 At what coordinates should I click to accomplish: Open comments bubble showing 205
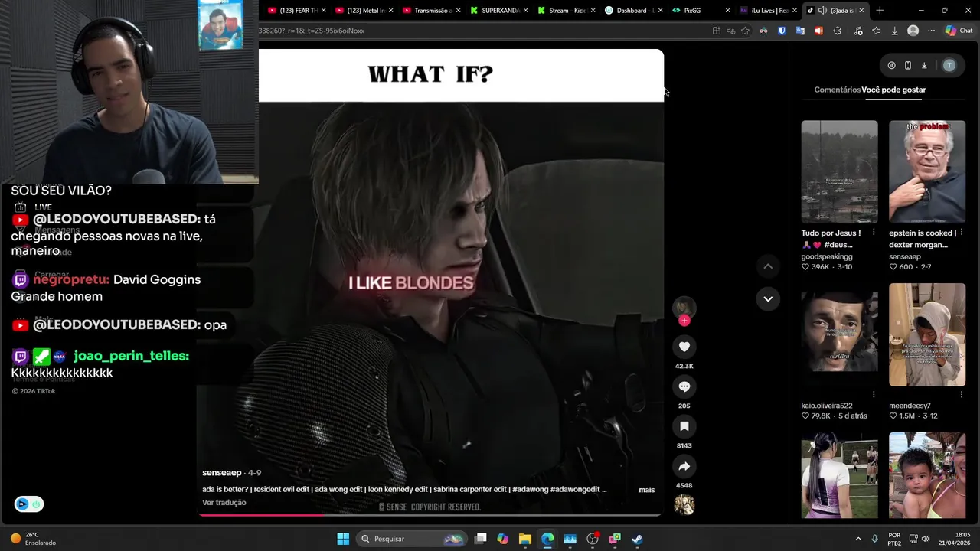click(684, 386)
